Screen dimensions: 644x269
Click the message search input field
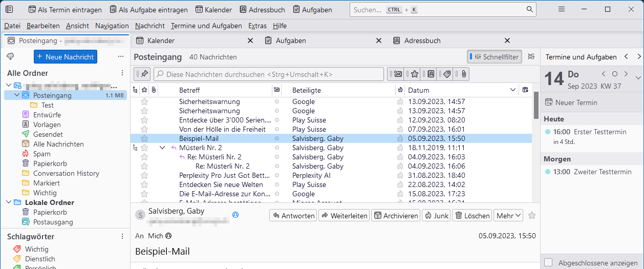click(x=269, y=74)
